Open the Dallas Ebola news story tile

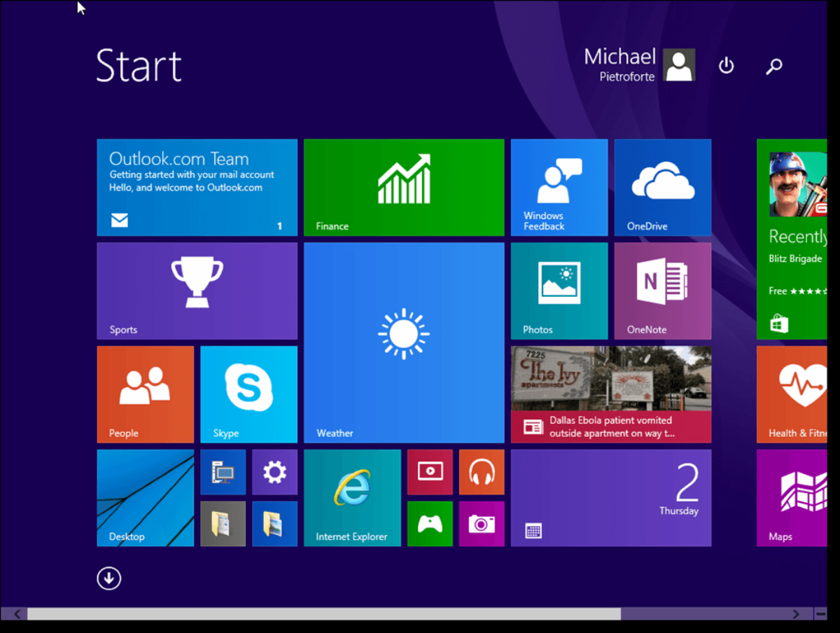pyautogui.click(x=610, y=394)
